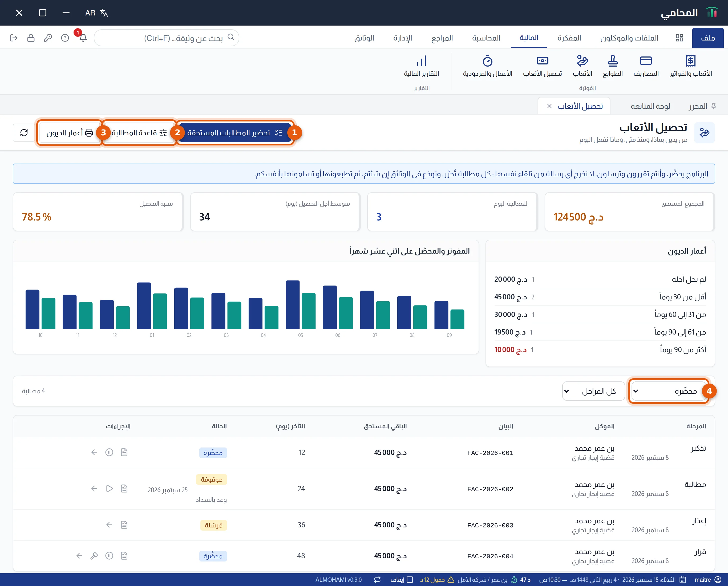Click the مُرسَلة status badge

click(213, 525)
